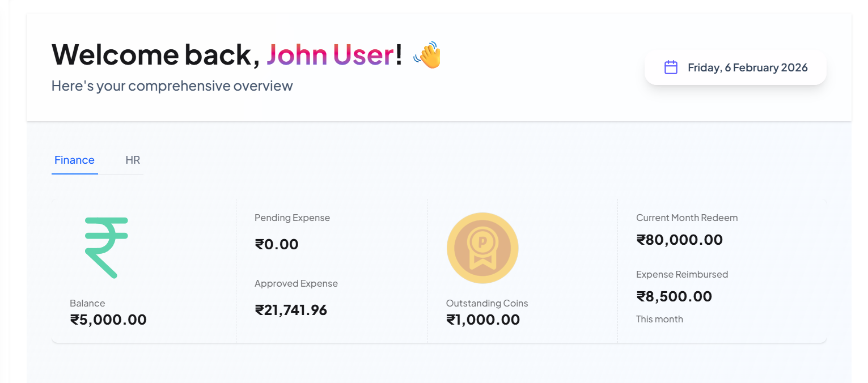Click the Approved Expense label
This screenshot has width=868, height=383.
coord(296,283)
